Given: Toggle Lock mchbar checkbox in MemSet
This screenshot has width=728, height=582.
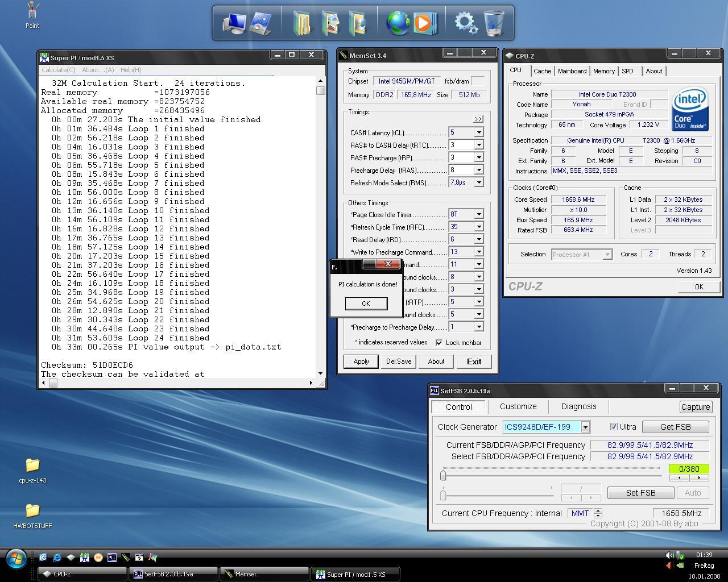Looking at the screenshot, I should 439,343.
